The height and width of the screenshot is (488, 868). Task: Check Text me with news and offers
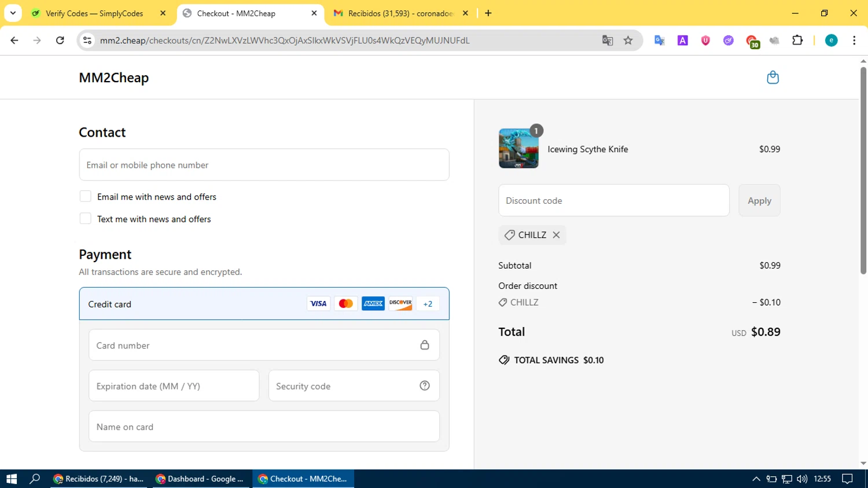85,219
